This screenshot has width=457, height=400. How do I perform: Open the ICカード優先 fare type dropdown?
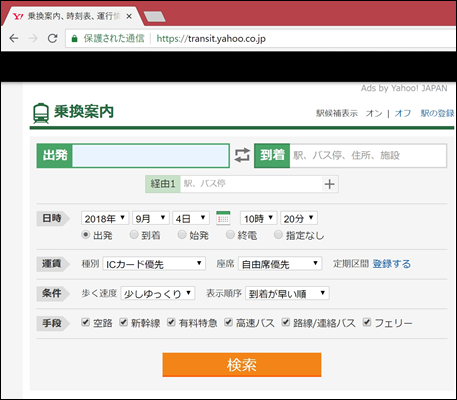[154, 264]
